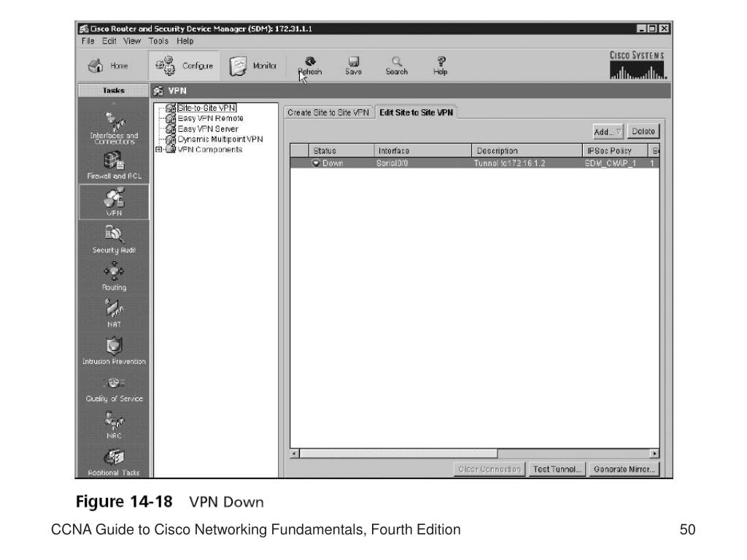The width and height of the screenshot is (747, 560).
Task: Select the Serial0/0 interface cell
Action: coord(422,163)
